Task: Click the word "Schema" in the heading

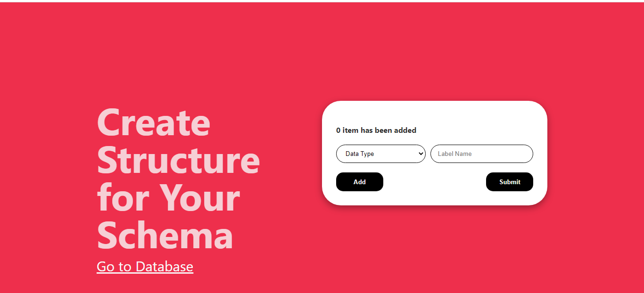Action: click(165, 236)
